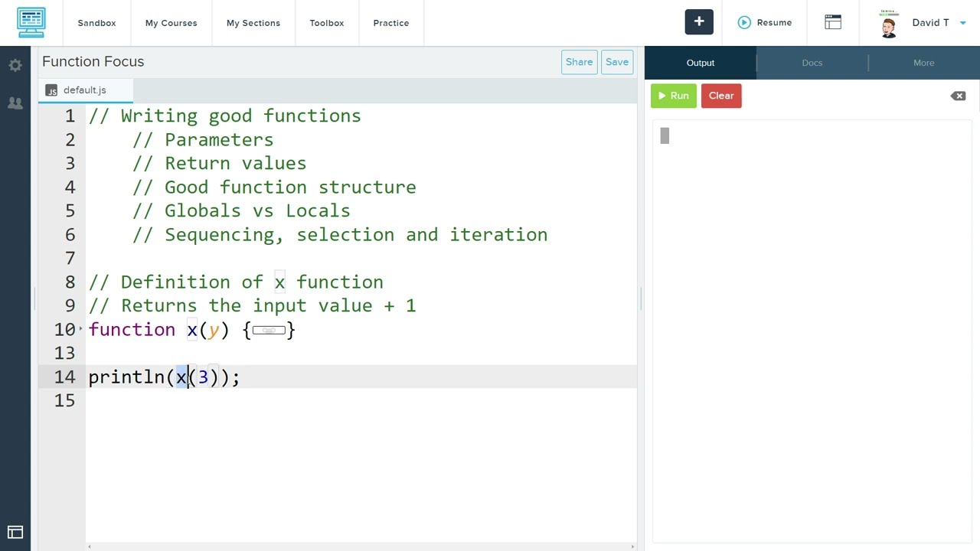Expand the folded function on line 10
The height and width of the screenshot is (551, 980).
[x=80, y=329]
